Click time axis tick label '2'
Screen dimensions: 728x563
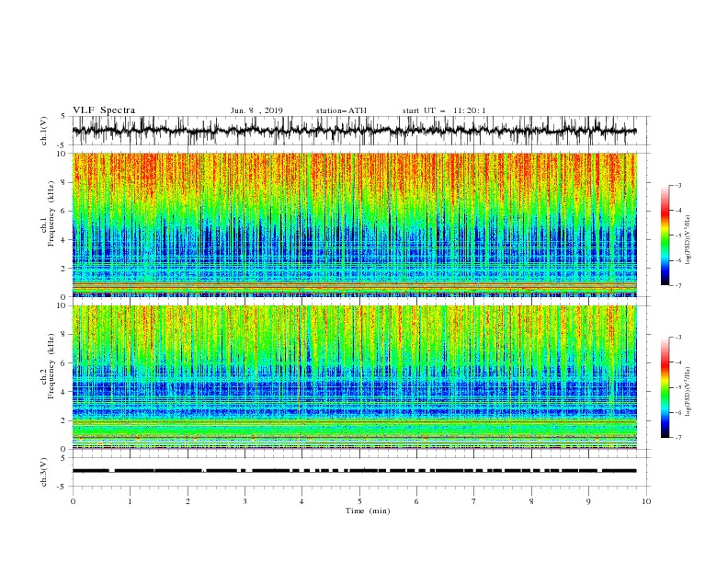[x=188, y=501]
